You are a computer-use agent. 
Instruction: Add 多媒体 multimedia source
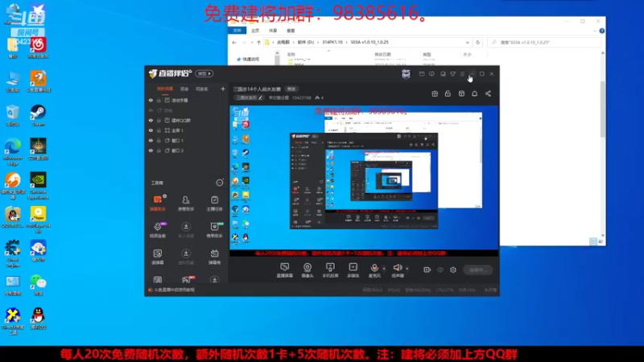(x=353, y=270)
